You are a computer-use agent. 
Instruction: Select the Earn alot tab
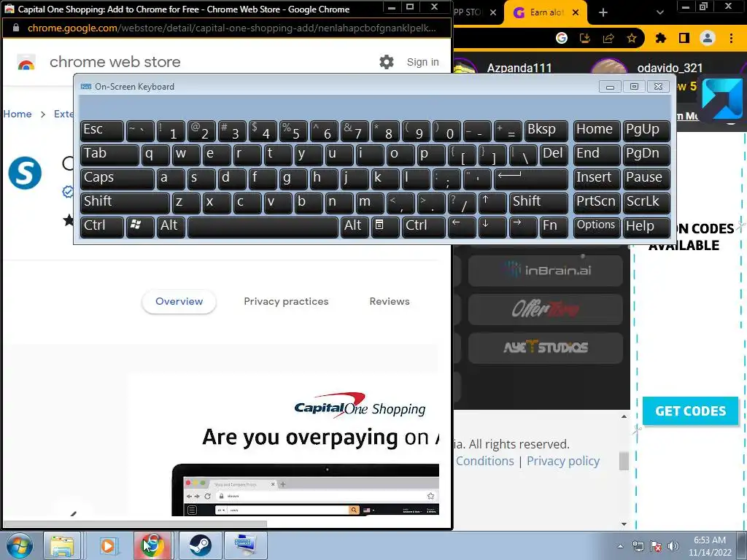(546, 12)
